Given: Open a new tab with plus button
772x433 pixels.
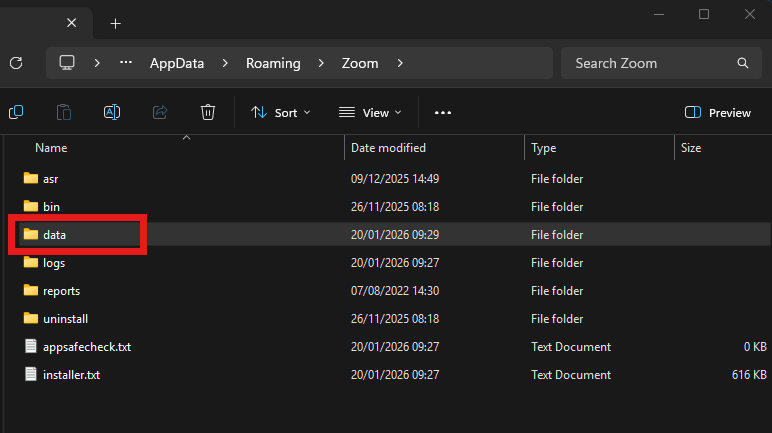Looking at the screenshot, I should coord(116,23).
